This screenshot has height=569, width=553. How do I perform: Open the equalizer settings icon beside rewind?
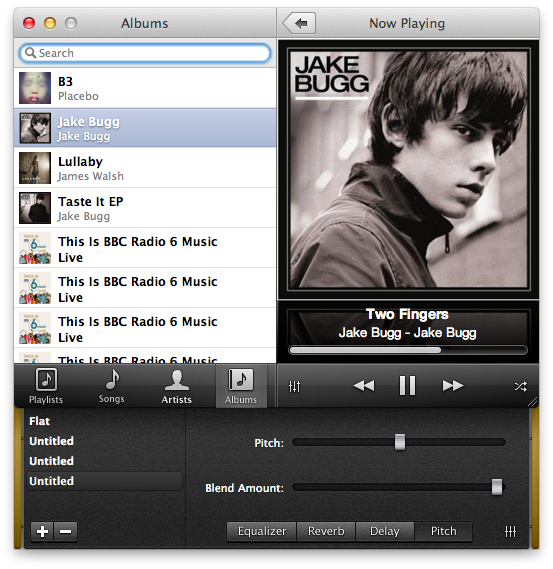tap(294, 386)
